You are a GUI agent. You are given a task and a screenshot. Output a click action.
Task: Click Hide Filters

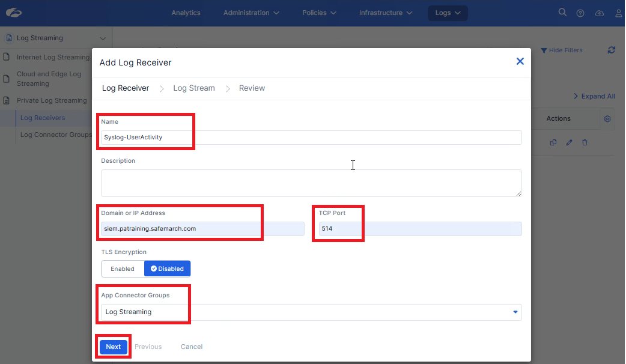[561, 50]
